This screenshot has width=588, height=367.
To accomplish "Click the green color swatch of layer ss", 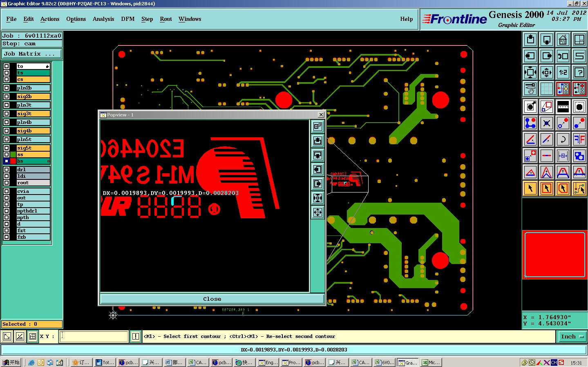I will pos(13,154).
